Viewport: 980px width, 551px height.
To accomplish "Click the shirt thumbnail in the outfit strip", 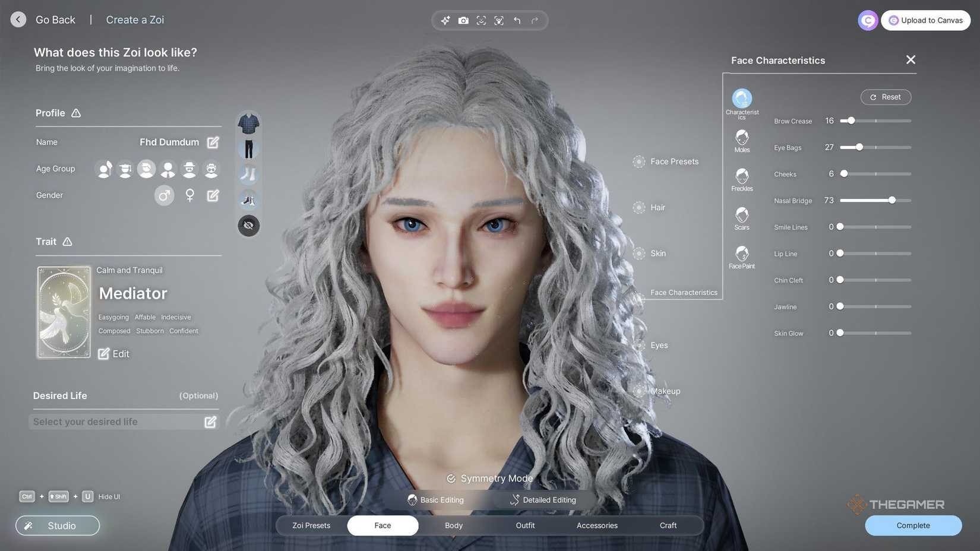I will [248, 123].
